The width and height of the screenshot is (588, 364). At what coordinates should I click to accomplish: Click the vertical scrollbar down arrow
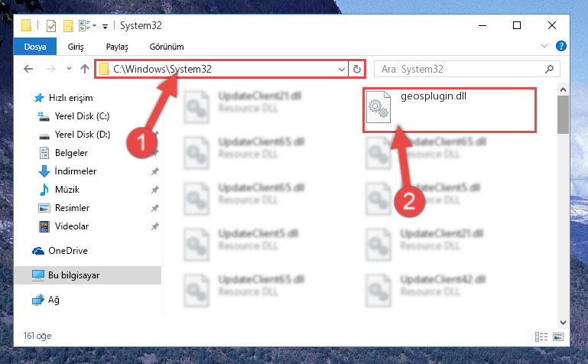click(x=563, y=323)
